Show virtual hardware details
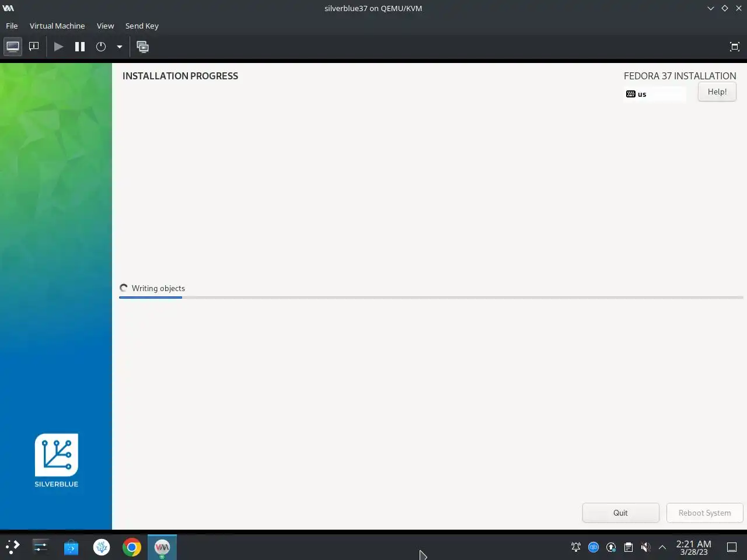The height and width of the screenshot is (560, 747). click(x=34, y=47)
